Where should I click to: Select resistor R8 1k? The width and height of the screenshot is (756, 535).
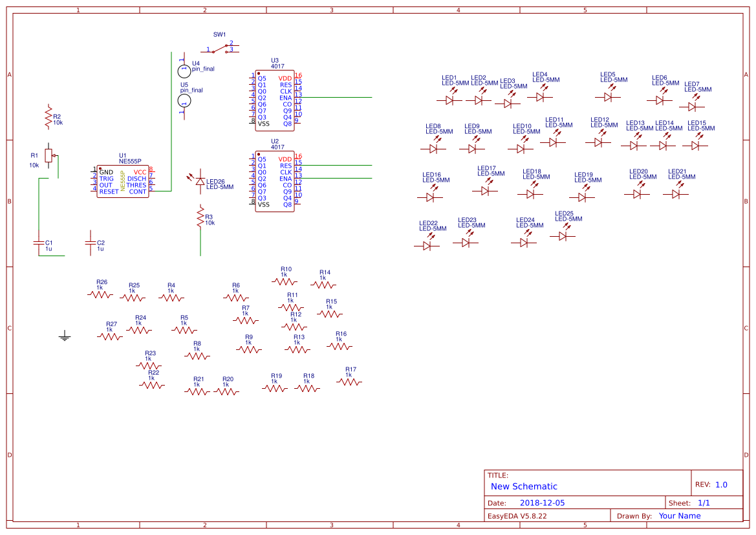(197, 356)
